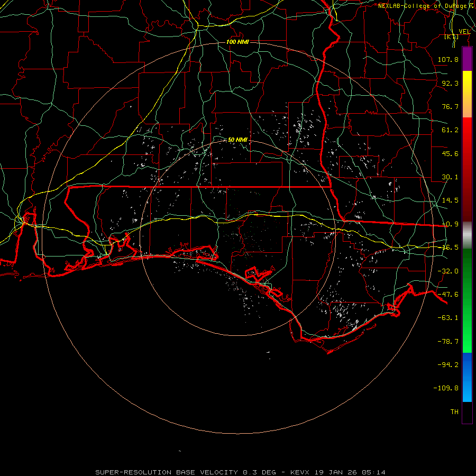Click the [KT] units label
The height and width of the screenshot is (476, 476).
(x=452, y=36)
